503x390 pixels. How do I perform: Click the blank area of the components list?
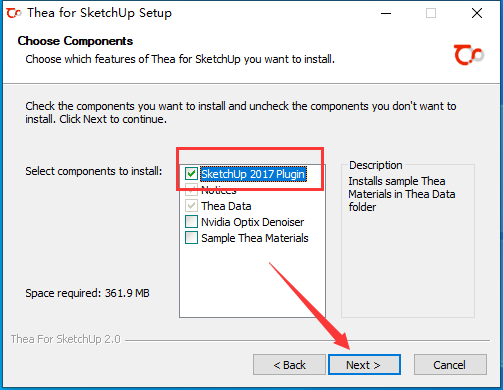(252, 282)
